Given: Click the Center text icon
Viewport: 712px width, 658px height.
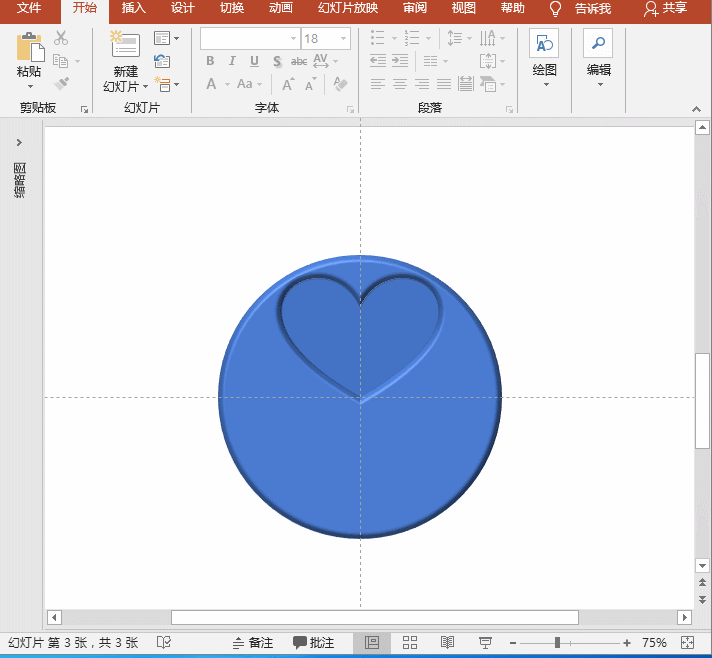Looking at the screenshot, I should 400,84.
